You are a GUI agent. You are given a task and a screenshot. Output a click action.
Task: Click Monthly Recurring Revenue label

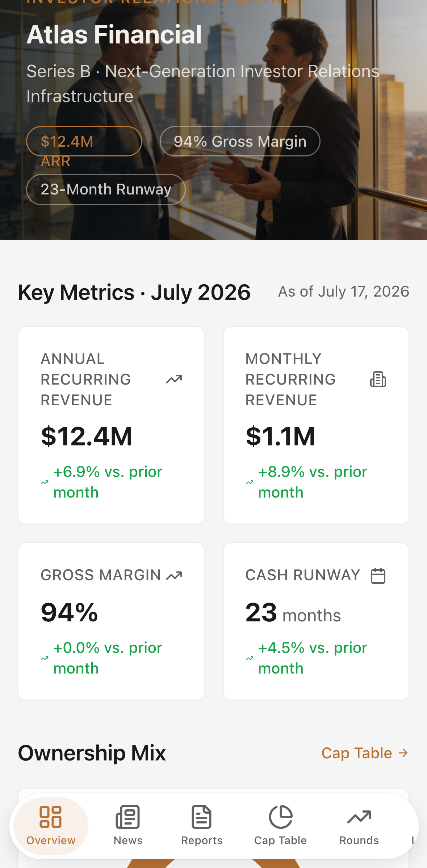[290, 380]
